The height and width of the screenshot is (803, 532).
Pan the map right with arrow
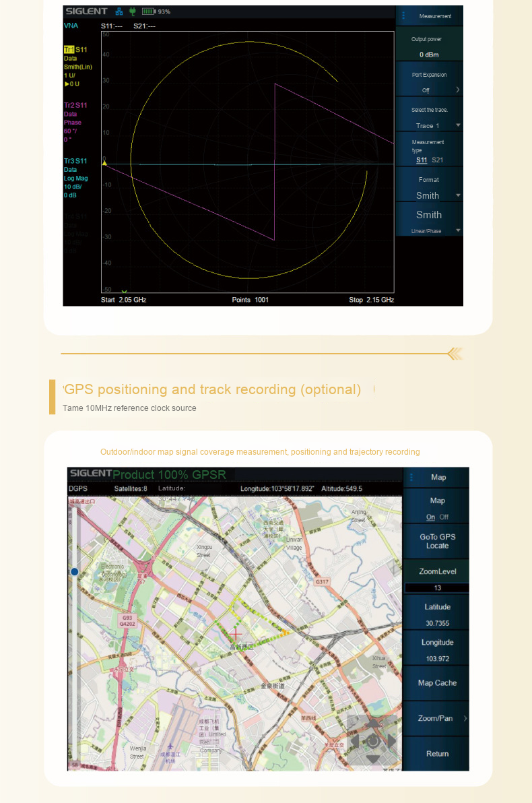[392, 741]
